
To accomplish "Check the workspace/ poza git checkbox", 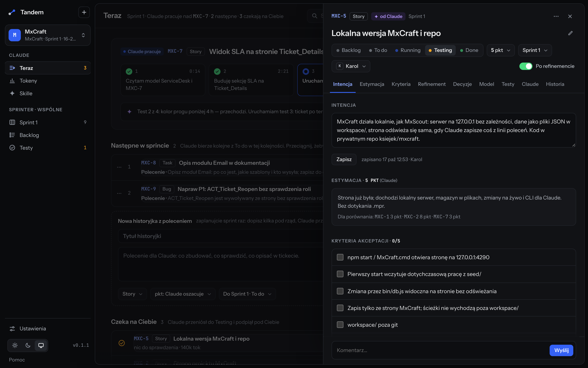I will (340, 325).
